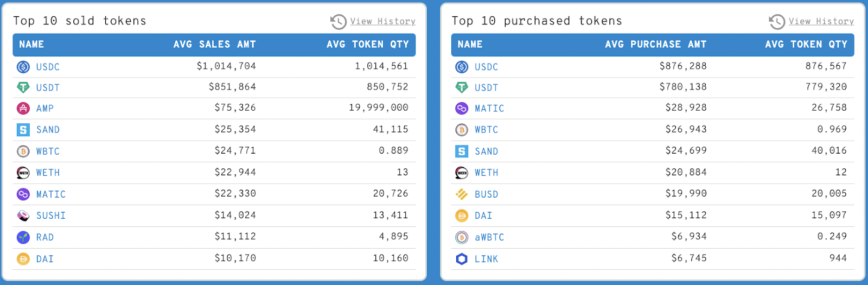
Task: Click the RAD token icon
Action: coord(23,237)
